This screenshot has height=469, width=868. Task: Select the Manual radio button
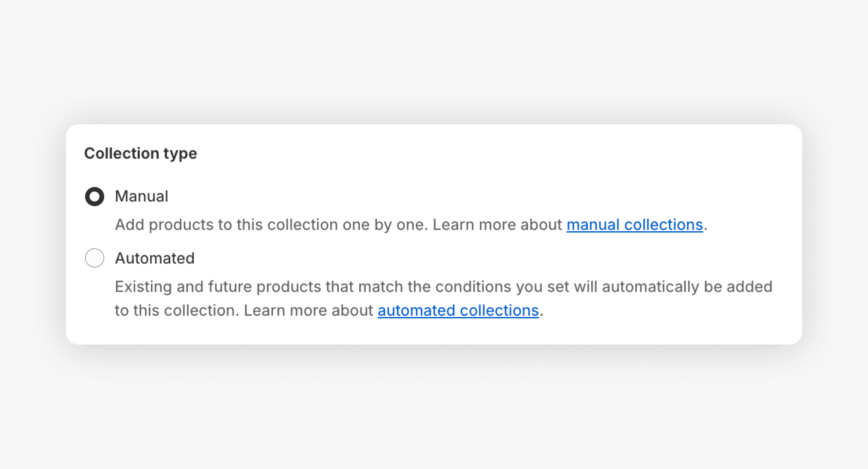(x=94, y=197)
